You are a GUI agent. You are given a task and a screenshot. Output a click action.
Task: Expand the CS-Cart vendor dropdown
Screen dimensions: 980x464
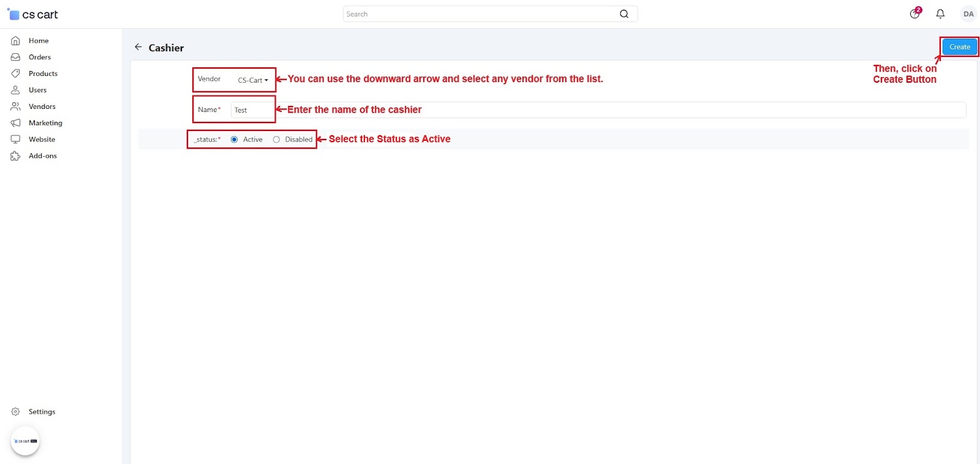tap(253, 80)
